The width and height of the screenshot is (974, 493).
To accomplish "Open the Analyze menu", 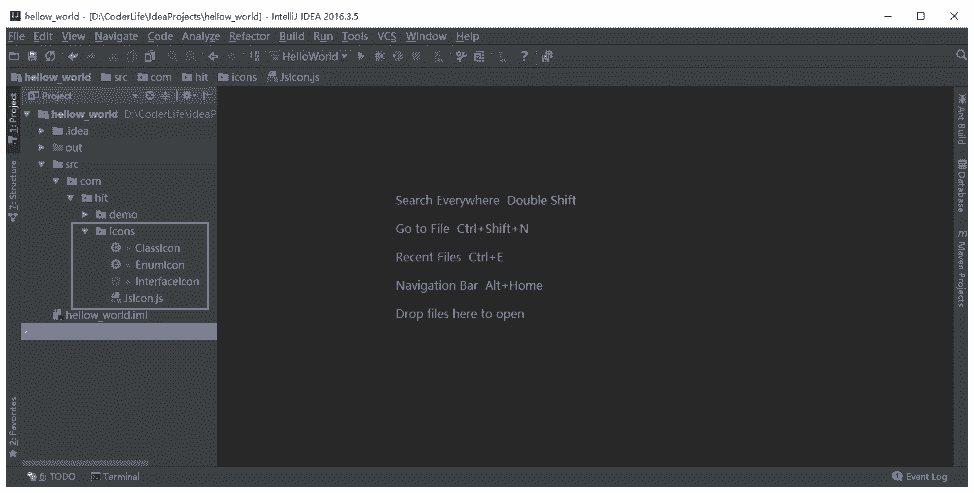I will click(200, 37).
